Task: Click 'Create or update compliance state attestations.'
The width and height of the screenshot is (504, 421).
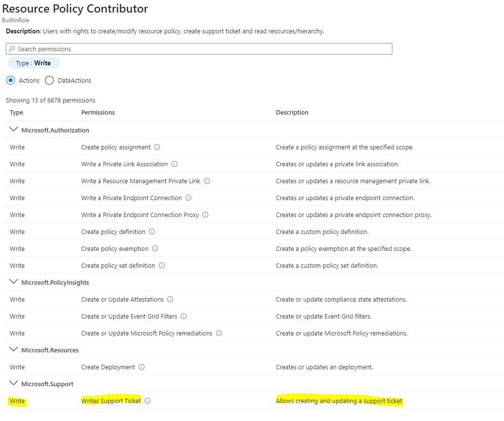Action: pos(341,299)
